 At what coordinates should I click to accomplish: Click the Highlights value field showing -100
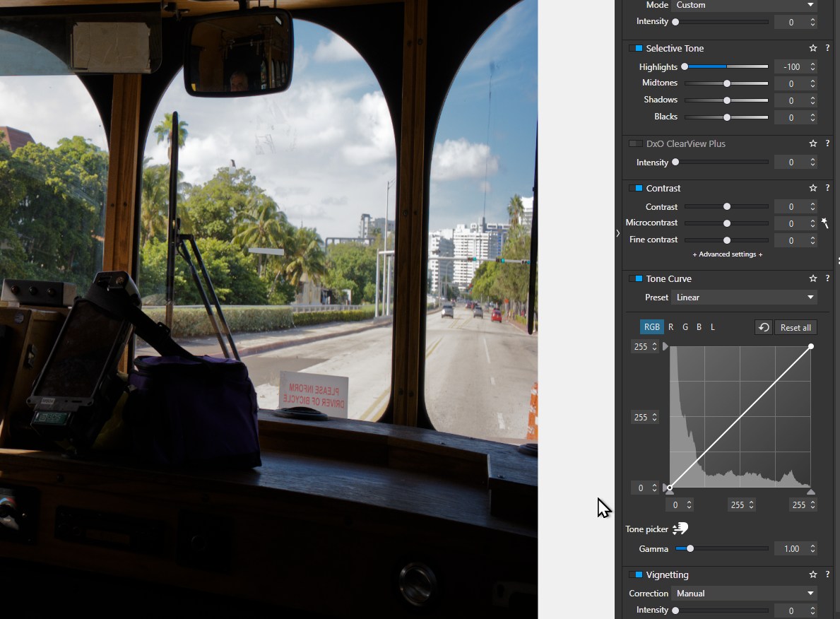[x=791, y=67]
